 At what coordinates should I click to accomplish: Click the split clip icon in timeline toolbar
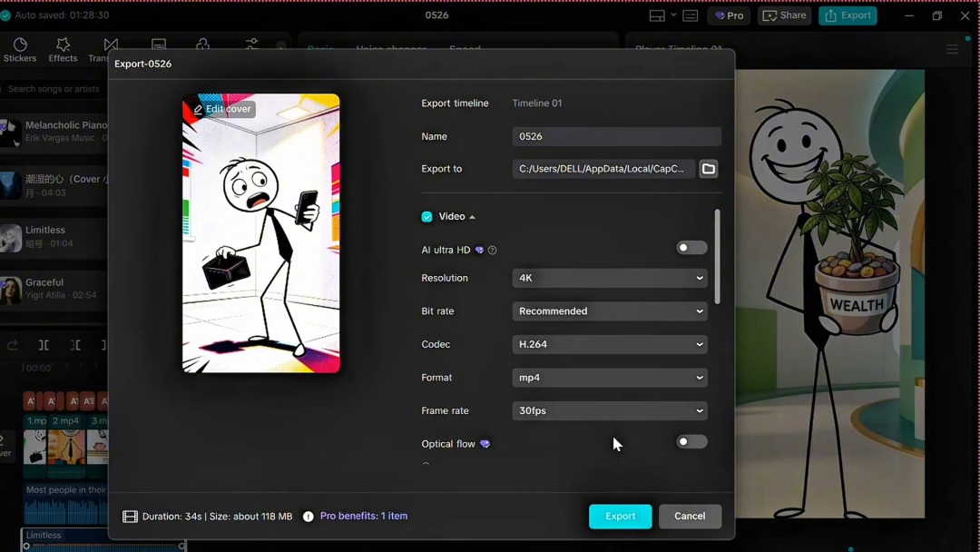tap(44, 345)
